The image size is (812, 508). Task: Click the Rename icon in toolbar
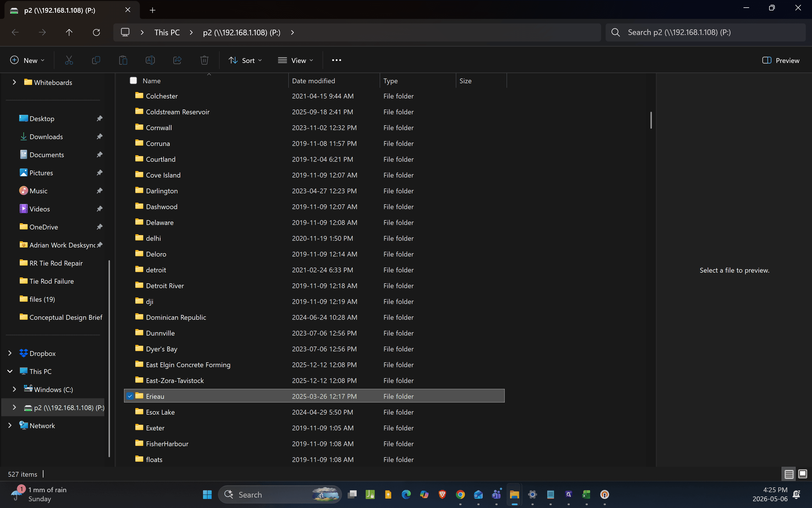(150, 60)
